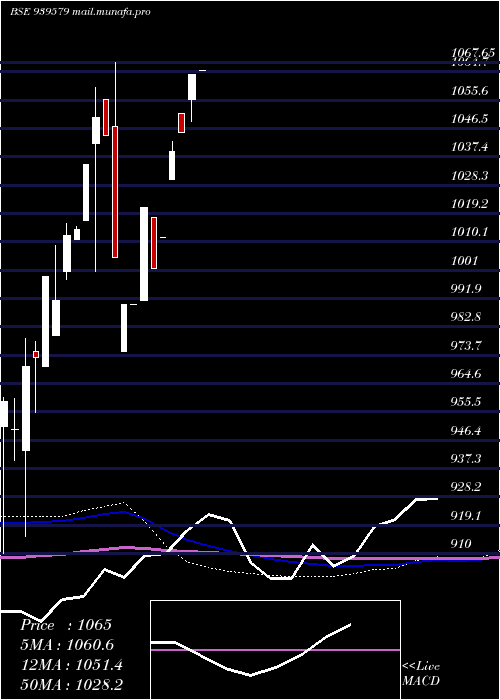Image resolution: width=500 pixels, height=700 pixels.
Task: Click the Price : 1065 readout
Action: pos(66,625)
